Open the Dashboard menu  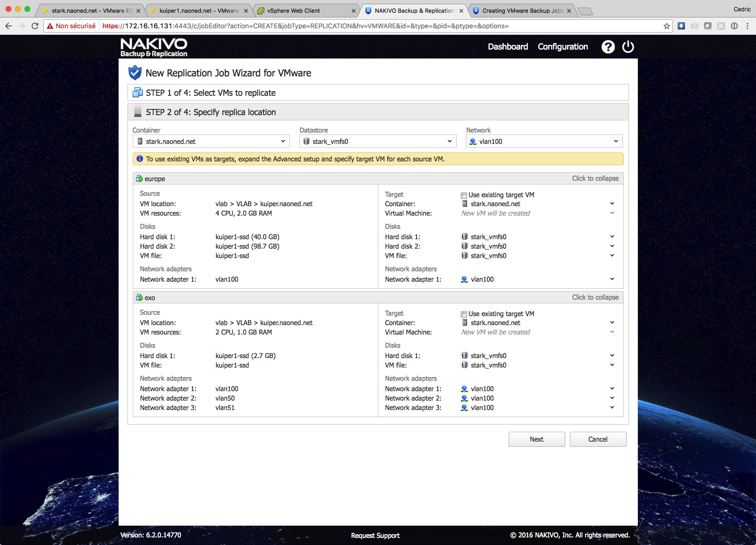tap(508, 47)
